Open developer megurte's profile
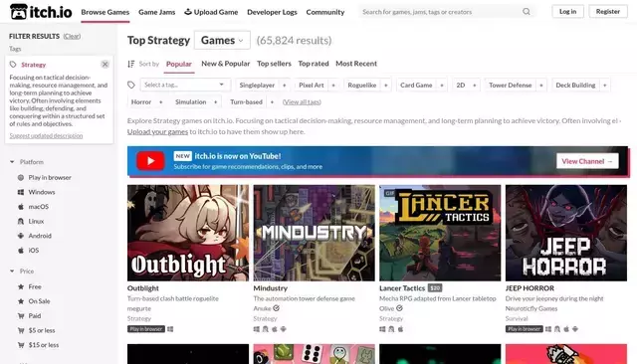The image size is (637, 364). tap(139, 308)
